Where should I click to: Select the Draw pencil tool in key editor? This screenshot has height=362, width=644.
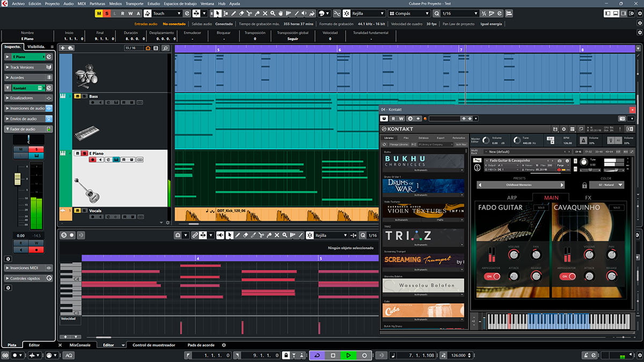tap(238, 235)
